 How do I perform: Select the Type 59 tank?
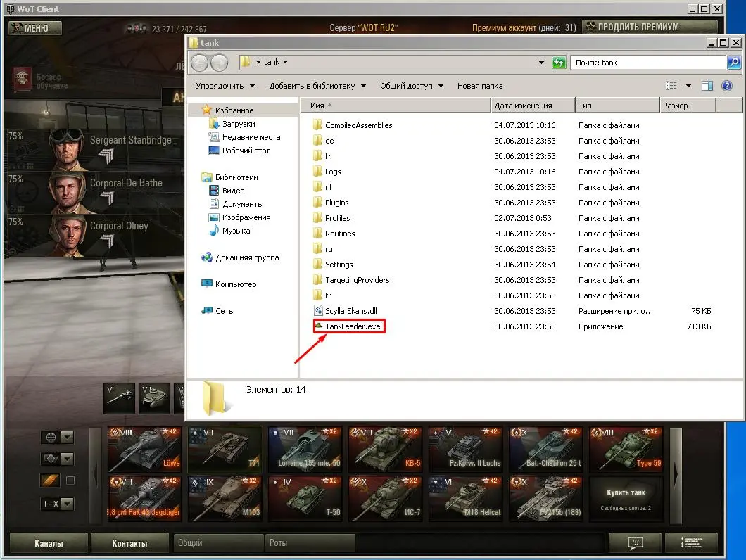626,449
